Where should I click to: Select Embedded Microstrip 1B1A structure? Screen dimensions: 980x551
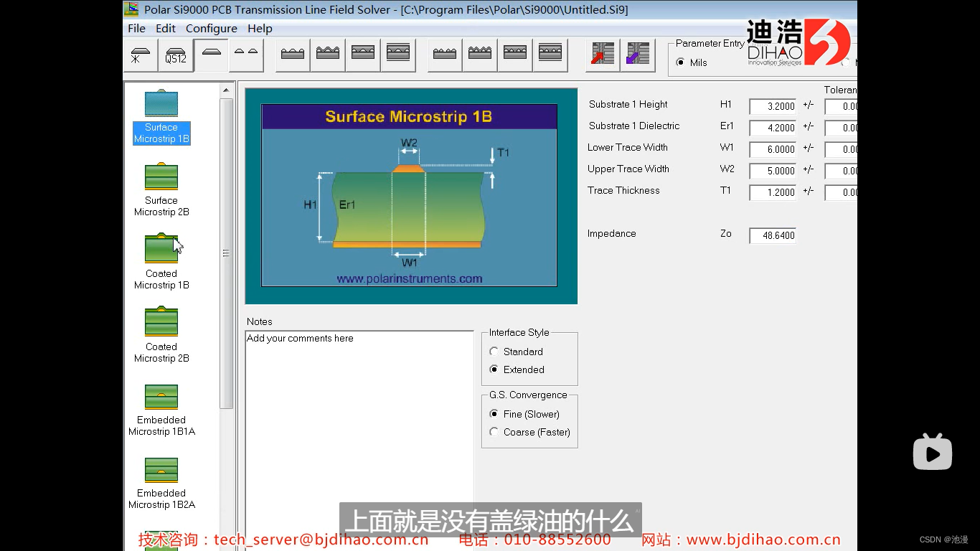point(161,410)
